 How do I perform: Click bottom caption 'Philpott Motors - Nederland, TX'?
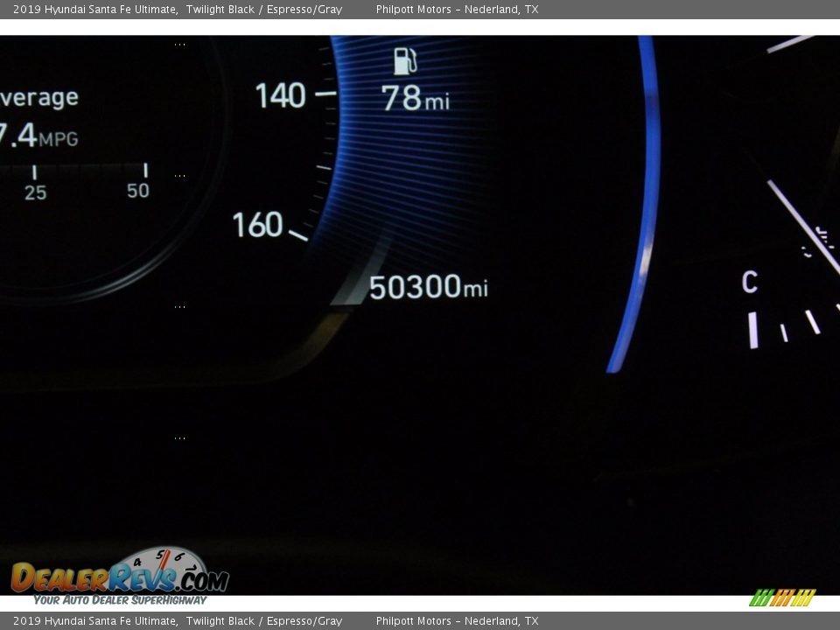pyautogui.click(x=457, y=621)
